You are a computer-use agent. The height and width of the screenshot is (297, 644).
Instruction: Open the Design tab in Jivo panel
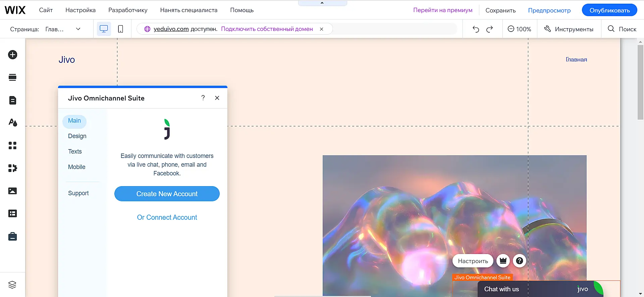click(x=77, y=136)
